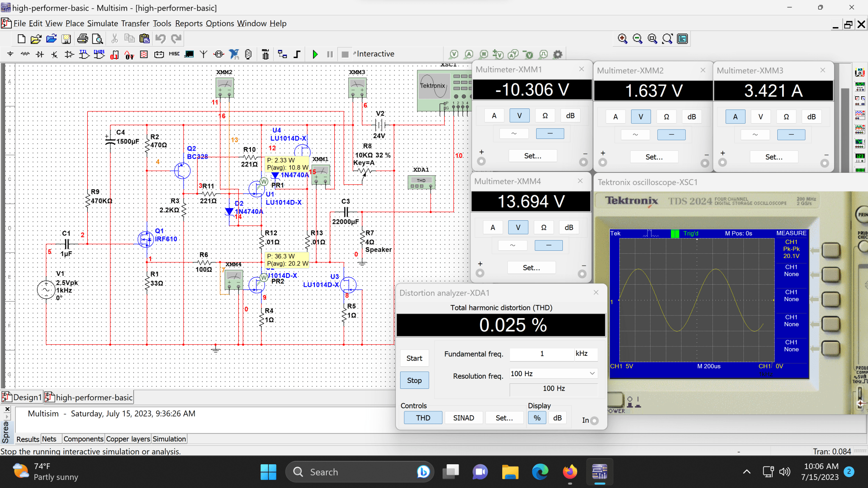Viewport: 868px width, 488px height.
Task: Place a MISC component
Action: [x=174, y=54]
